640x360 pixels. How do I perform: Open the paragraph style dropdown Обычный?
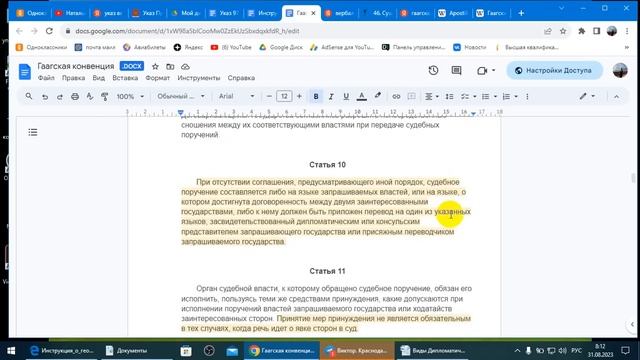181,97
